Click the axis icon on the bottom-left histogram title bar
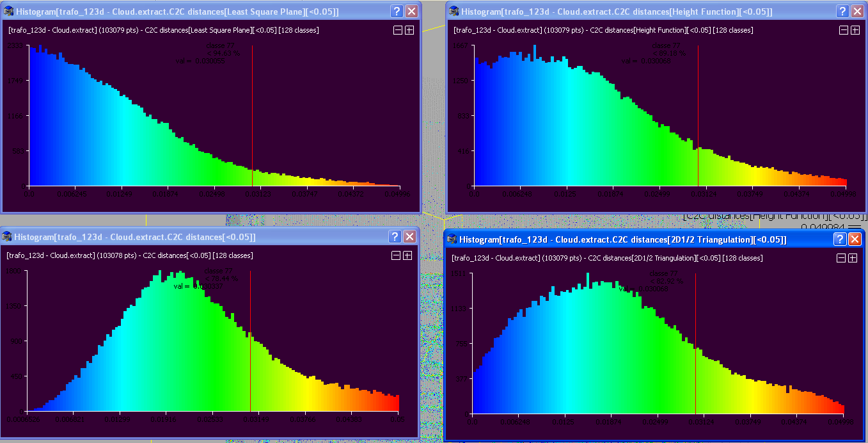The height and width of the screenshot is (443, 868). pyautogui.click(x=6, y=237)
